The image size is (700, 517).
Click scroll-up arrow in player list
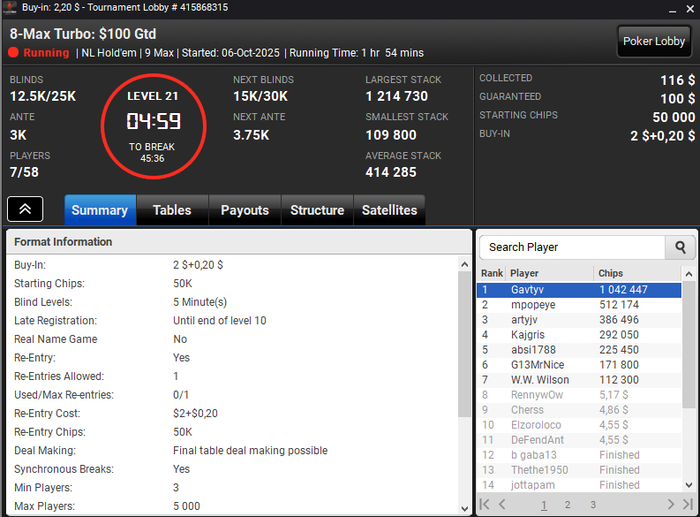(688, 274)
